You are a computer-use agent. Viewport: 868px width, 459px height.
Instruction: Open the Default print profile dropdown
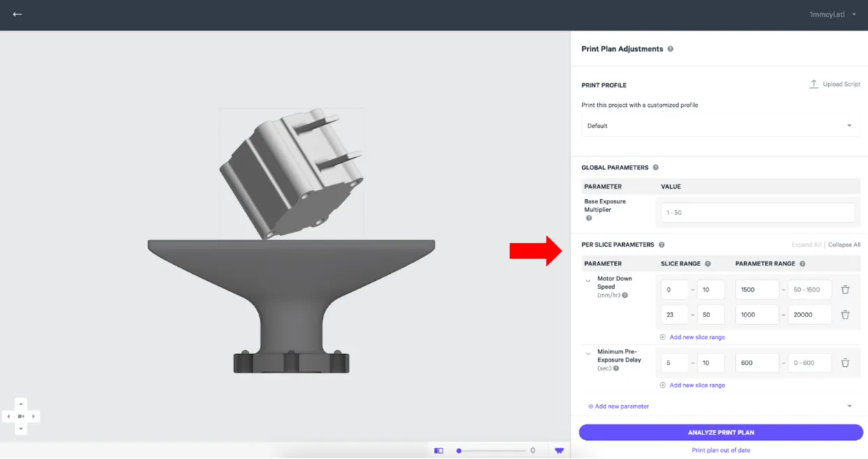pos(720,126)
